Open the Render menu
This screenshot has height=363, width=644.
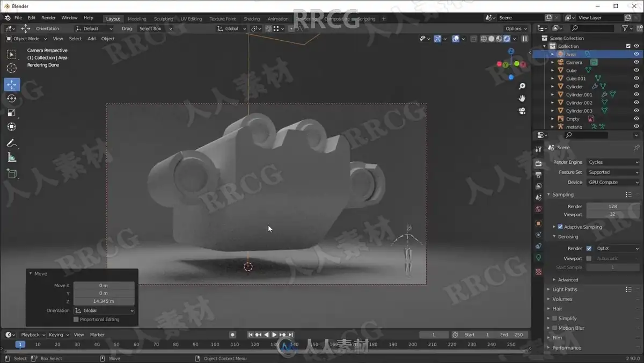[x=48, y=18]
